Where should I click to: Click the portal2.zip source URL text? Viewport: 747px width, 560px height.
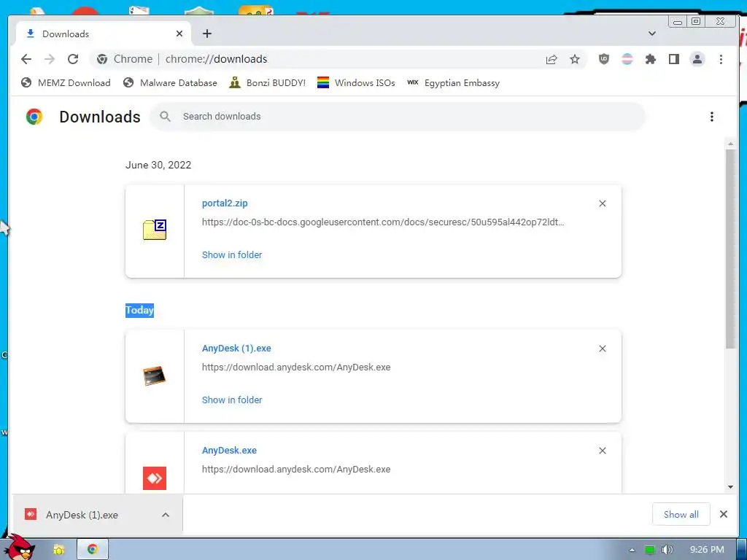tap(383, 222)
